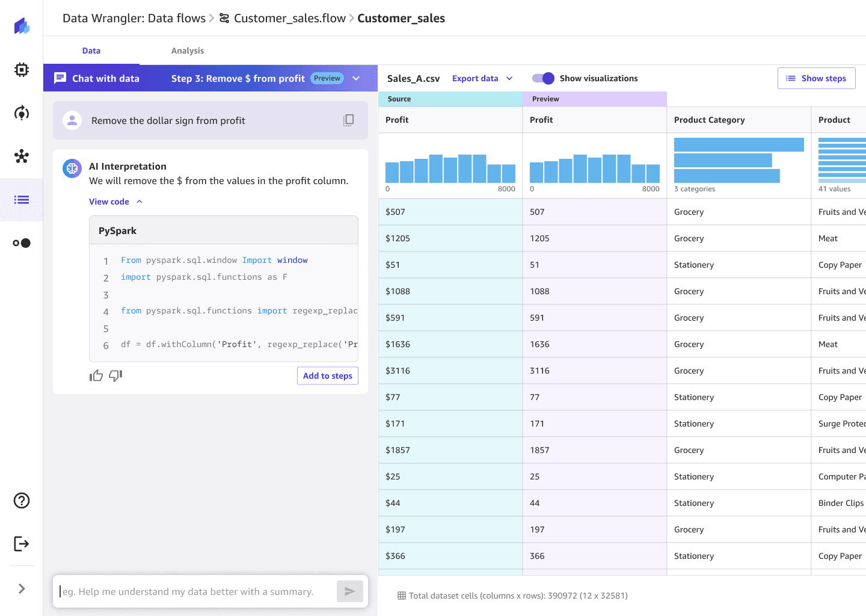Viewport: 866px width, 616px height.
Task: Click the Preview badge on Step 3
Action: 327,78
